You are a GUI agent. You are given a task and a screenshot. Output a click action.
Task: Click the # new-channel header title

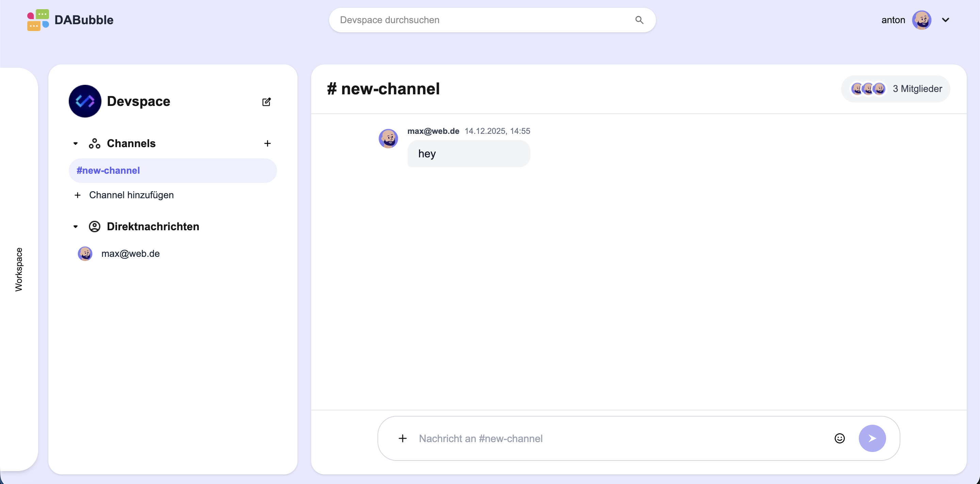[x=383, y=89]
